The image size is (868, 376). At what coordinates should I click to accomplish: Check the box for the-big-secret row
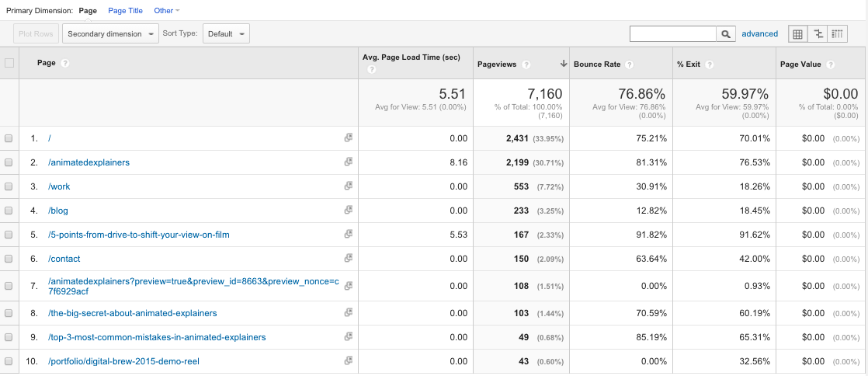(x=9, y=313)
